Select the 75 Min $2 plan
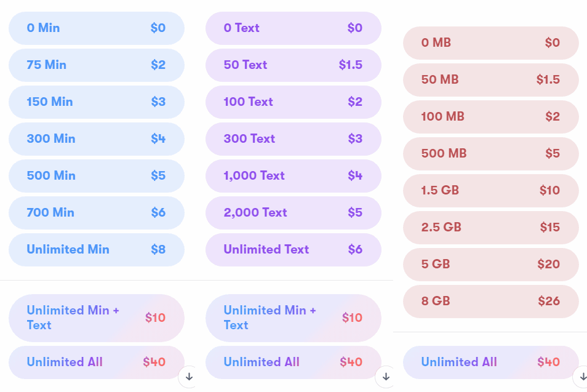This screenshot has width=587, height=392. click(x=97, y=65)
